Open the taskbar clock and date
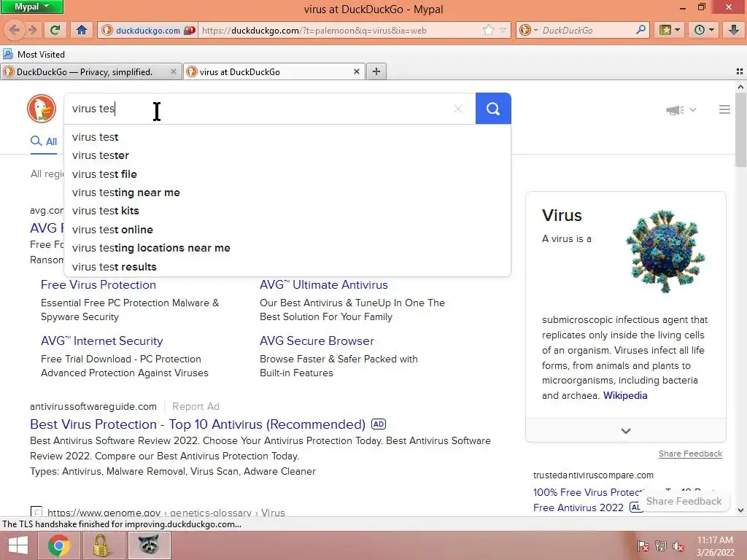Screen dimensions: 747x560 [x=715, y=546]
